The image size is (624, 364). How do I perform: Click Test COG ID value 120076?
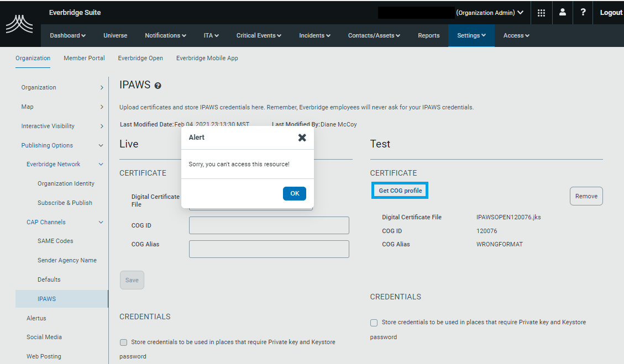point(487,231)
